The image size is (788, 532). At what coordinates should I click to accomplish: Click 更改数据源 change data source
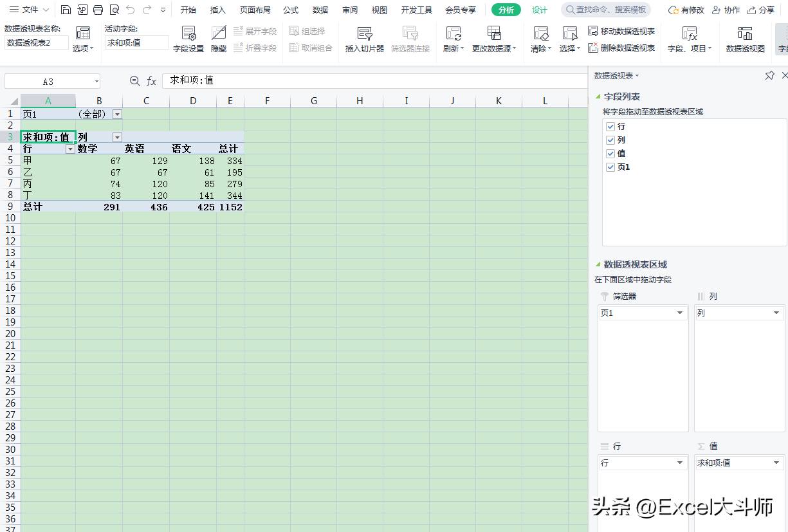tap(494, 40)
